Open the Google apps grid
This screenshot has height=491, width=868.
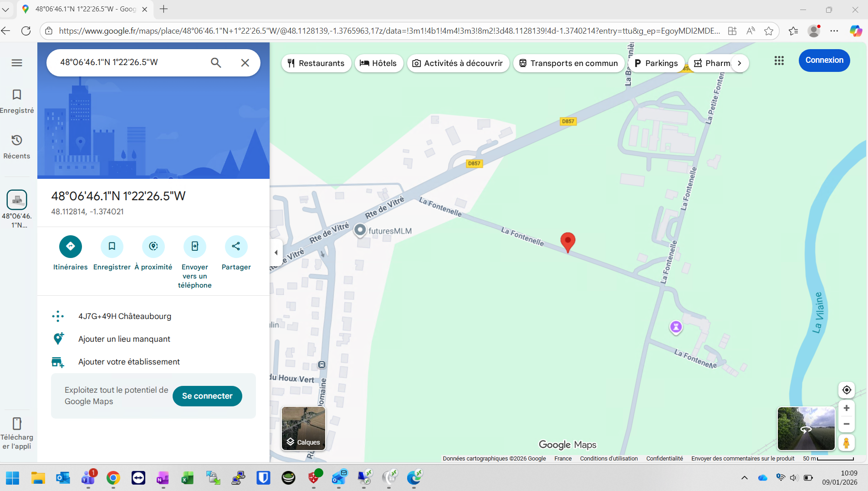[779, 61]
